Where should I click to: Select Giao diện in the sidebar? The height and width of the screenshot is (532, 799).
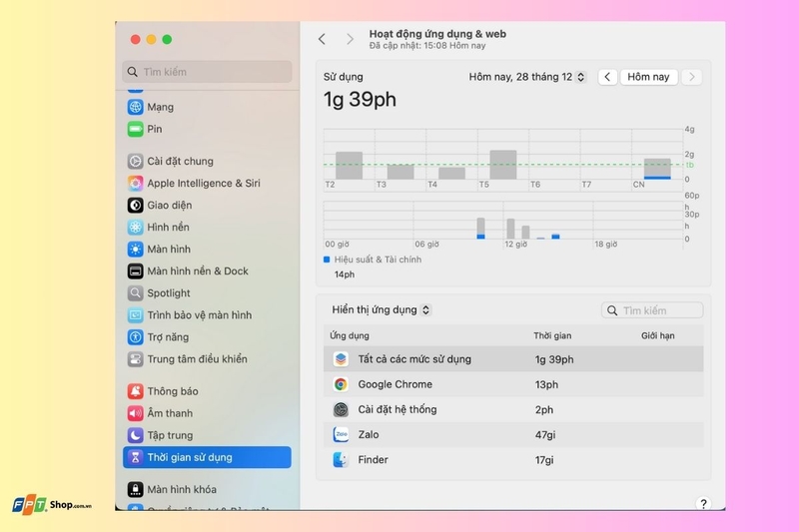tap(169, 206)
